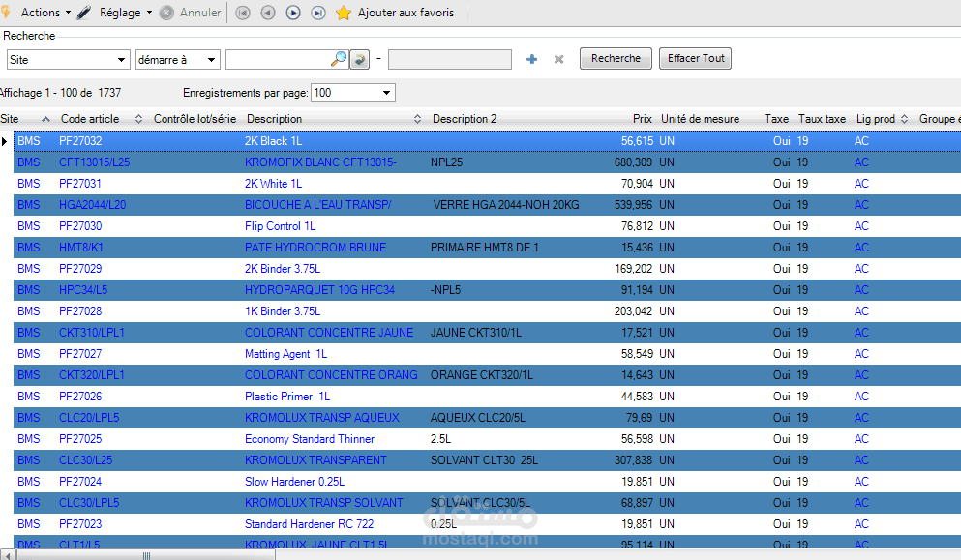Screen dimensions: 961x560
Task: Select article code HPC34/L5
Action: 83,290
